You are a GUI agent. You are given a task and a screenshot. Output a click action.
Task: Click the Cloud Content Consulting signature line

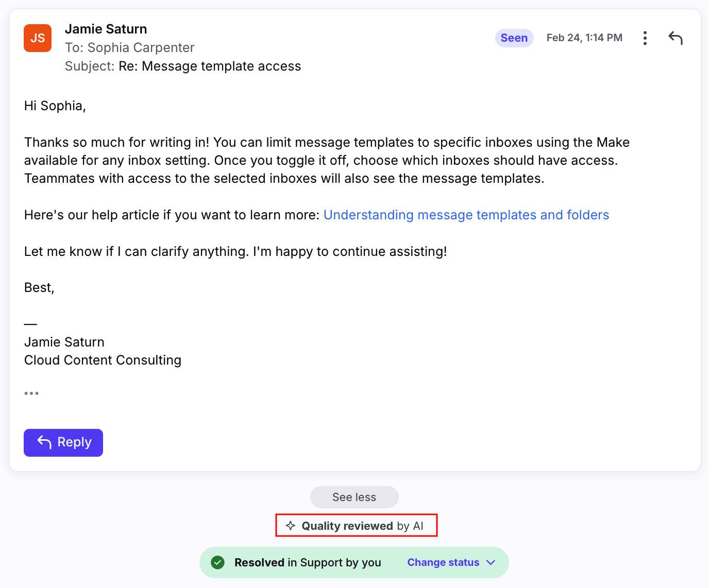(103, 360)
